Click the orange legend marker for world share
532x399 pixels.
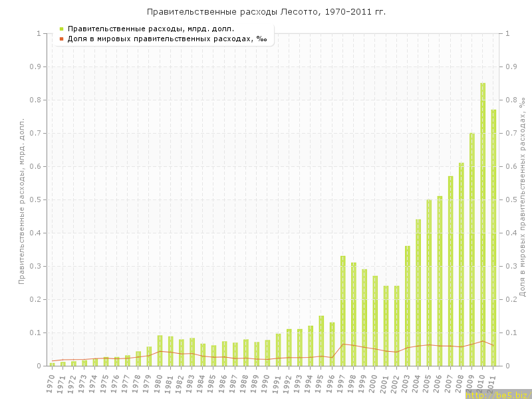[61, 39]
